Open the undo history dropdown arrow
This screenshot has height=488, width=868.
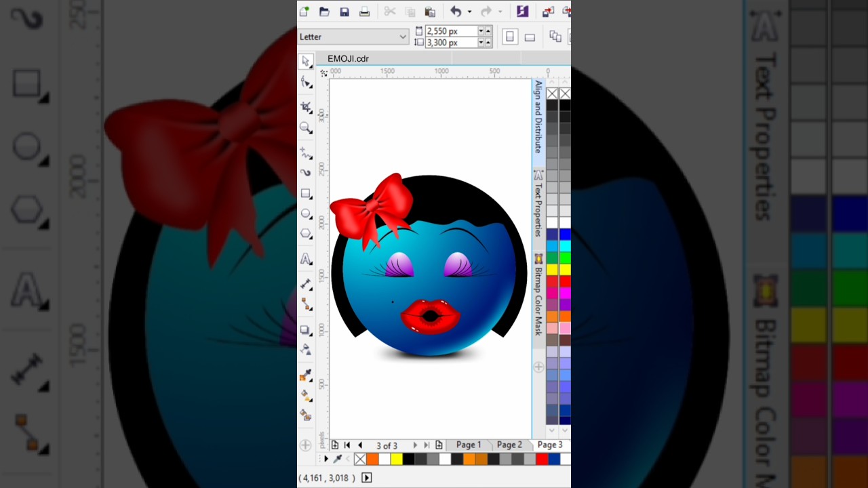[x=469, y=12]
